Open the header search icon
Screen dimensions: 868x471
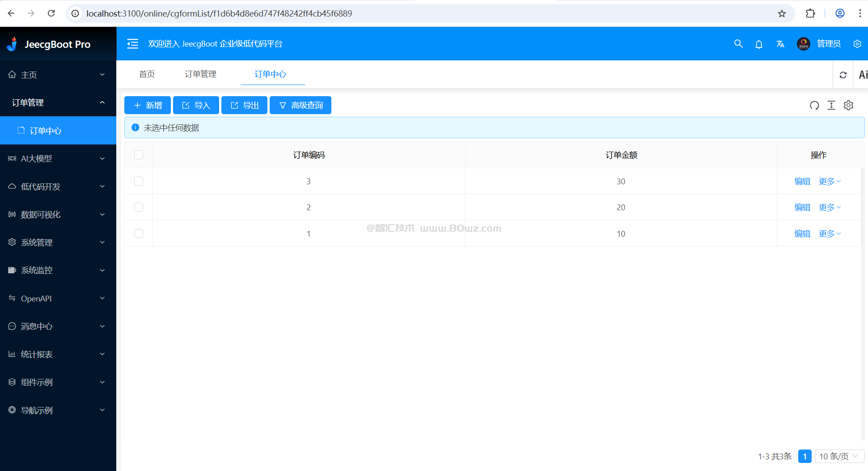coord(738,44)
